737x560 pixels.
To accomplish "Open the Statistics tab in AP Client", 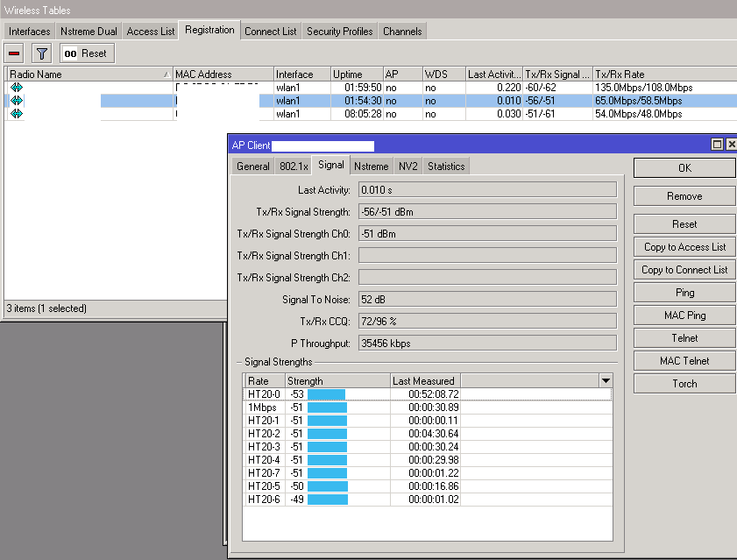I will click(446, 167).
